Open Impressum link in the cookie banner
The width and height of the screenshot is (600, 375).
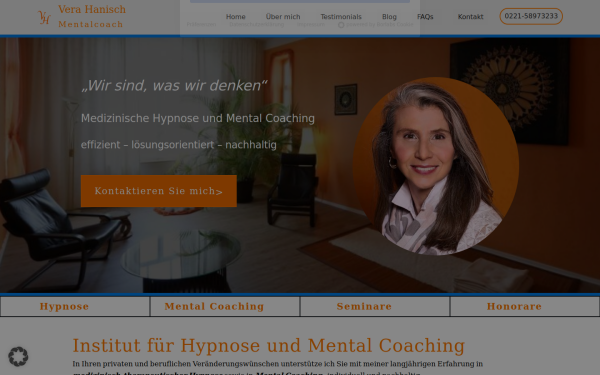tap(311, 24)
